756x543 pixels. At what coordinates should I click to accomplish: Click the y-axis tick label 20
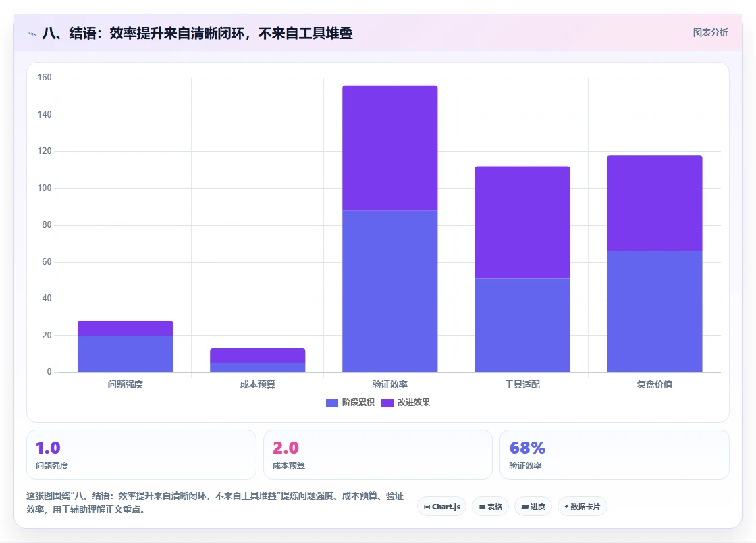point(47,335)
